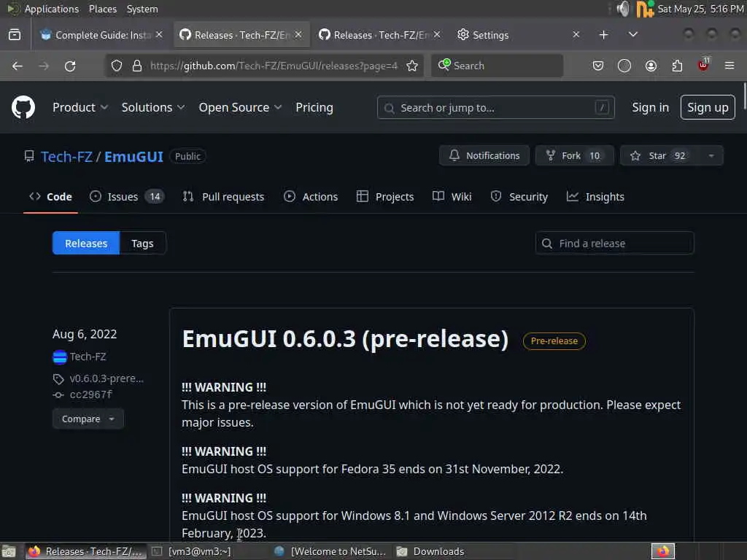
Task: Open the Pricing page
Action: [314, 108]
